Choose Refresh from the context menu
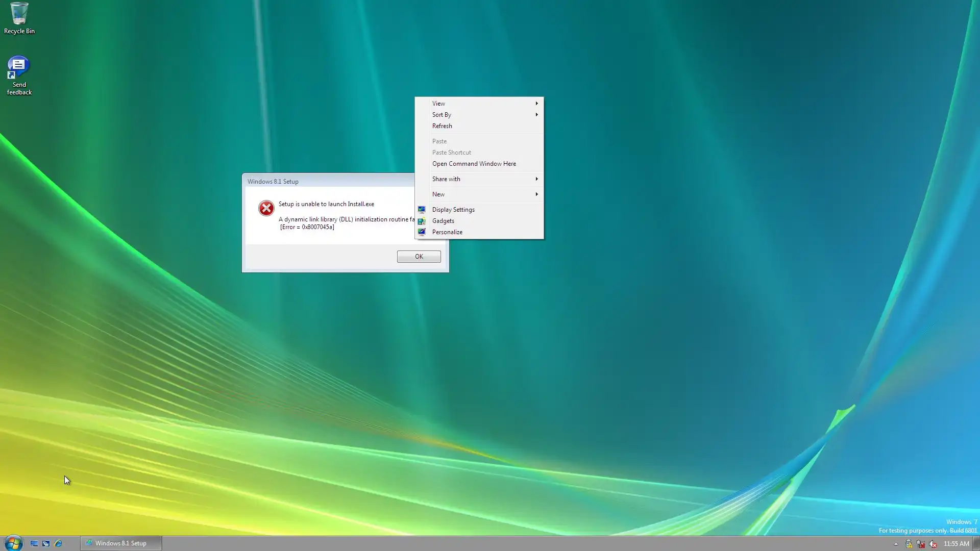 click(442, 126)
